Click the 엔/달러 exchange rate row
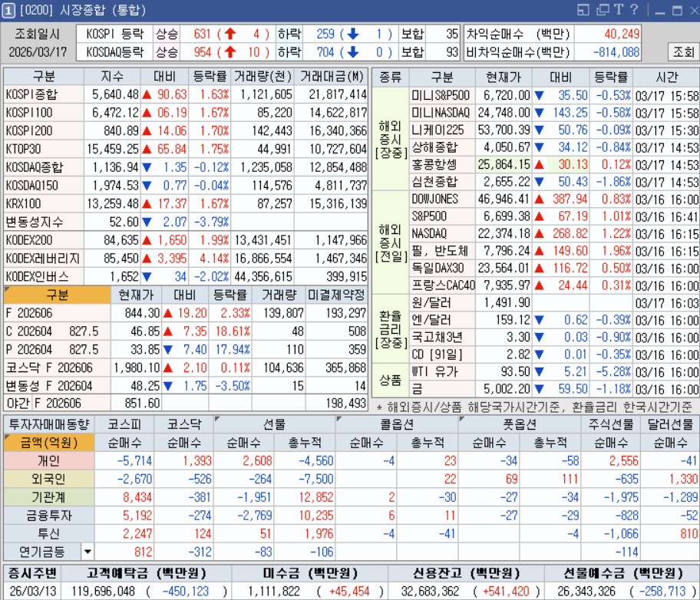The height and width of the screenshot is (600, 700). click(554, 320)
